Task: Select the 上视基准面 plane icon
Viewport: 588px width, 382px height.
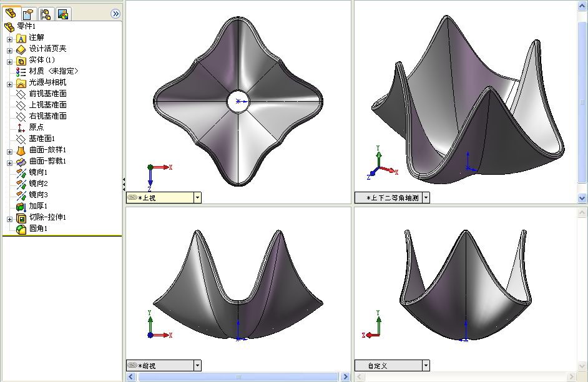Action: [21, 105]
